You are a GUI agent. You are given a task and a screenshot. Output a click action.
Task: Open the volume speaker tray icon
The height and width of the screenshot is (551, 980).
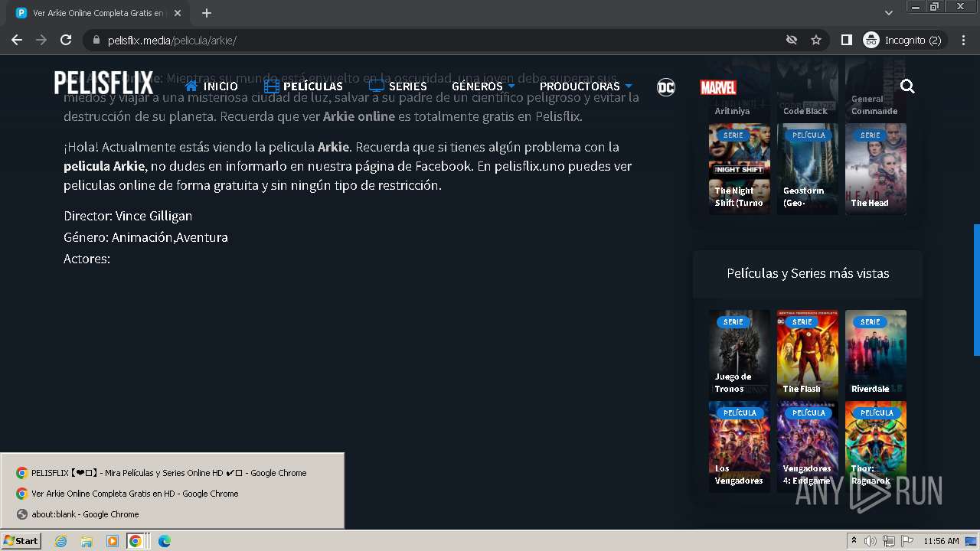[x=871, y=541]
